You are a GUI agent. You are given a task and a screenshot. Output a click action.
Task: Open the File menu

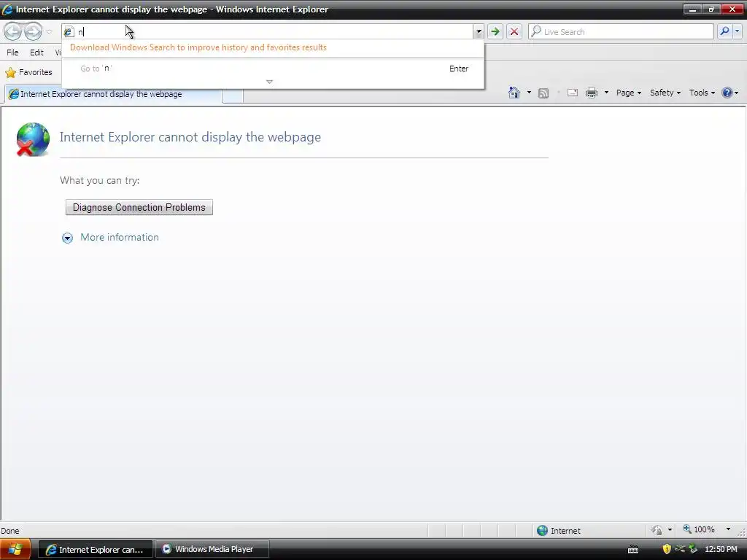point(12,52)
